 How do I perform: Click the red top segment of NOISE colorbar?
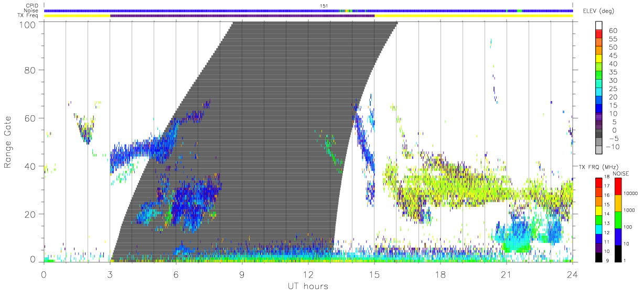pos(619,186)
